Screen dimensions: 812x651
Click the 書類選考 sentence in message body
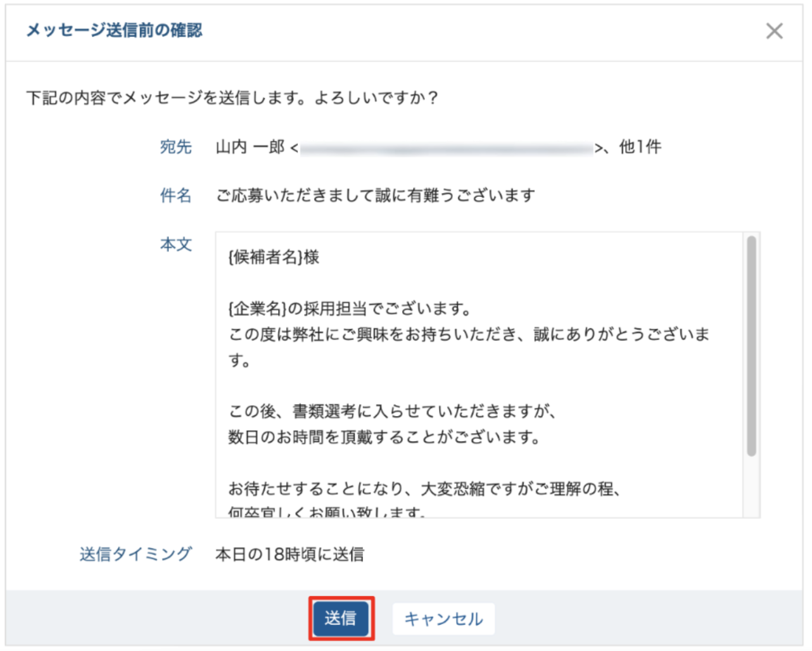pyautogui.click(x=392, y=412)
